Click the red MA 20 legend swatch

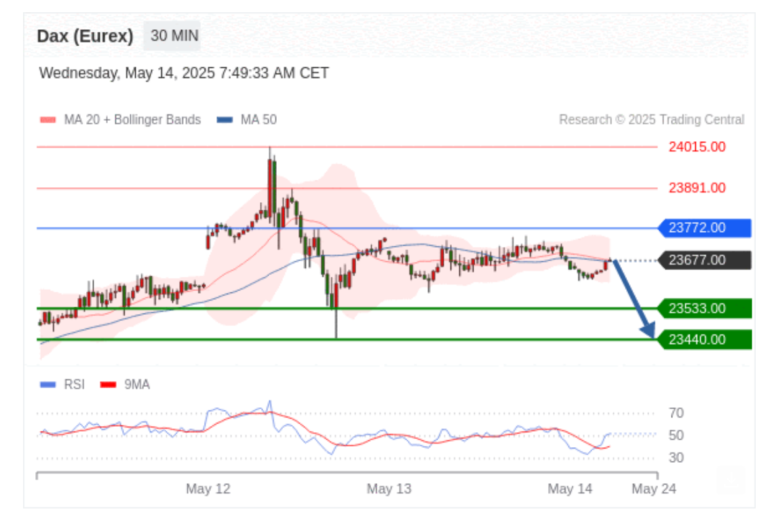coord(48,119)
